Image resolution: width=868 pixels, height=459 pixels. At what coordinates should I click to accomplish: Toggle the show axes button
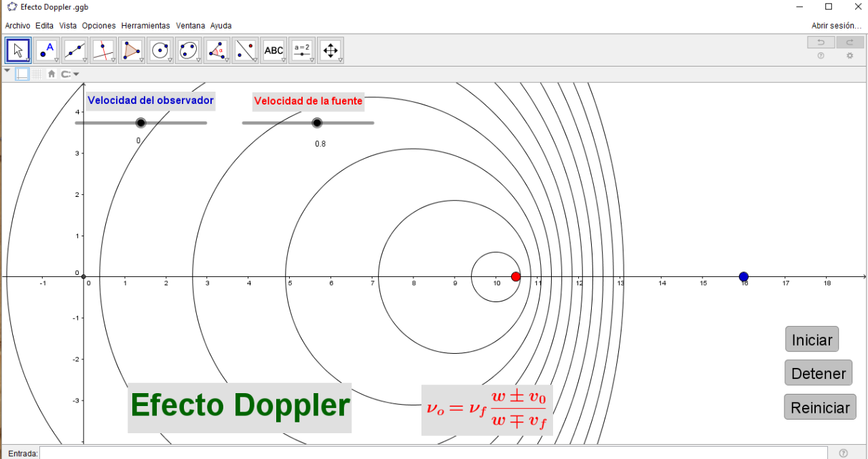(x=22, y=74)
